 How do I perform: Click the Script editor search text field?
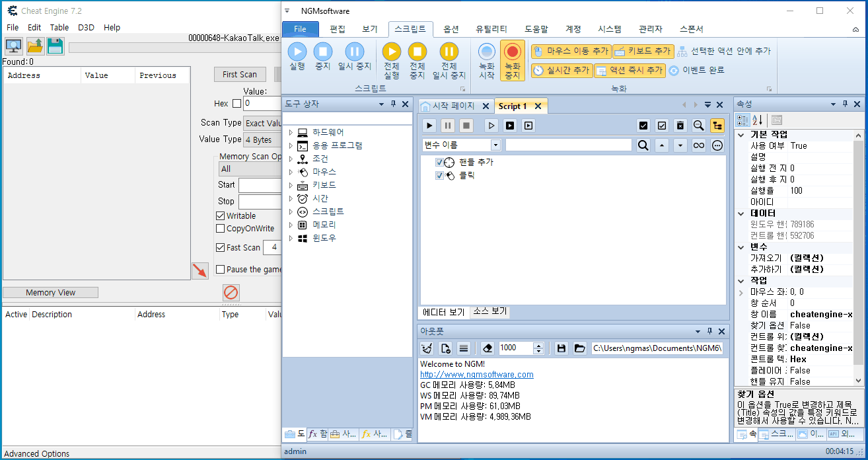tap(569, 145)
